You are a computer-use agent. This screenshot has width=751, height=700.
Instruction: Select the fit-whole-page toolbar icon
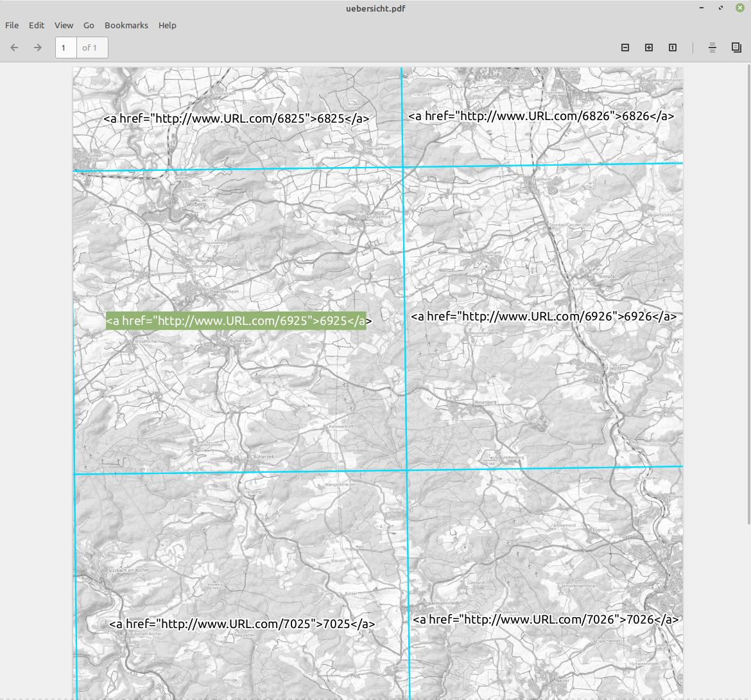coord(735,48)
